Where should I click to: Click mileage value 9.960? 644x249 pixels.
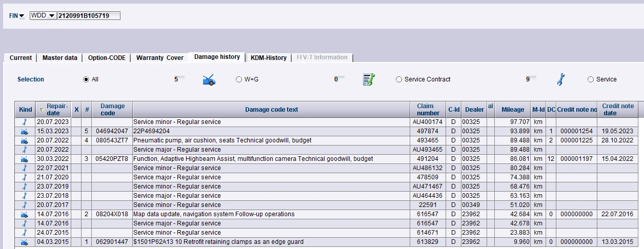click(x=521, y=242)
